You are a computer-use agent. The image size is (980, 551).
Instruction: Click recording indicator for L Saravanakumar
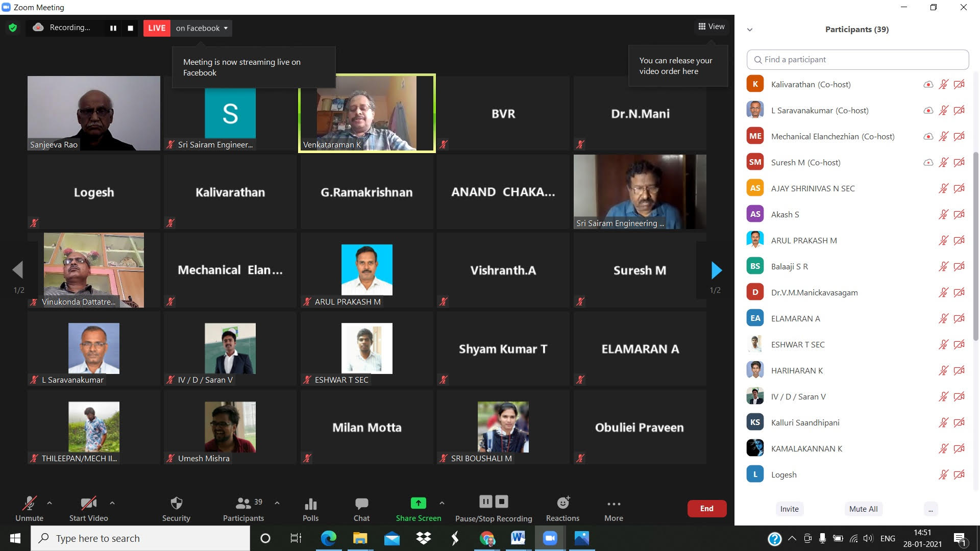(x=928, y=111)
